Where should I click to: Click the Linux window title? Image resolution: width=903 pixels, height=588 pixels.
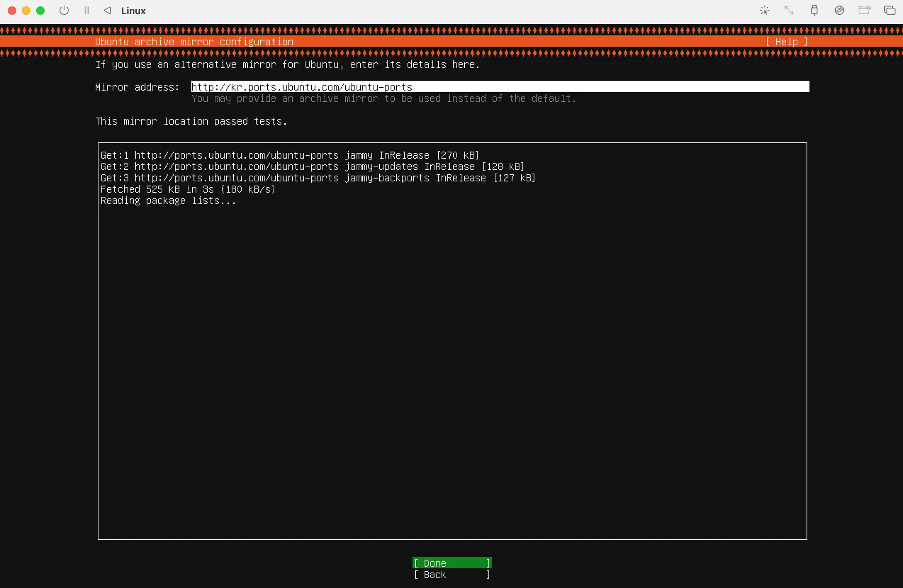pos(133,11)
